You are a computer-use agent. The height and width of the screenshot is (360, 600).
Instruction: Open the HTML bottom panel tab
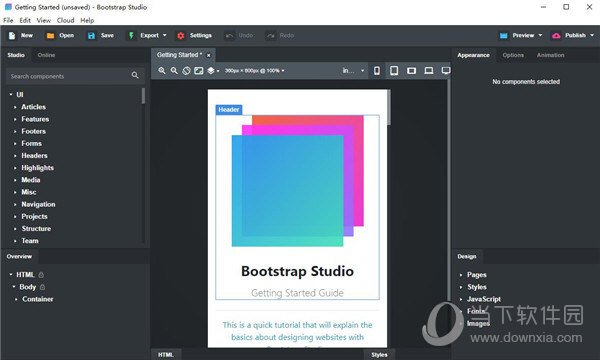[166, 355]
